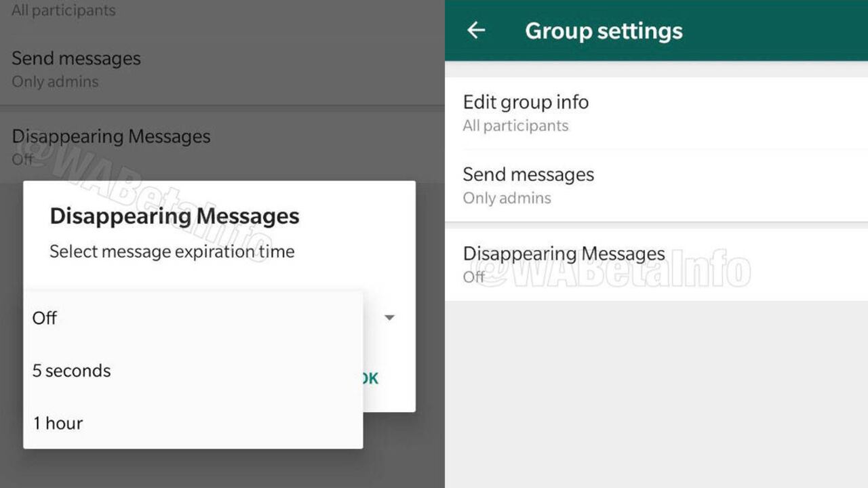Choose 1 hour expiration time
This screenshot has height=488, width=868.
(x=58, y=423)
